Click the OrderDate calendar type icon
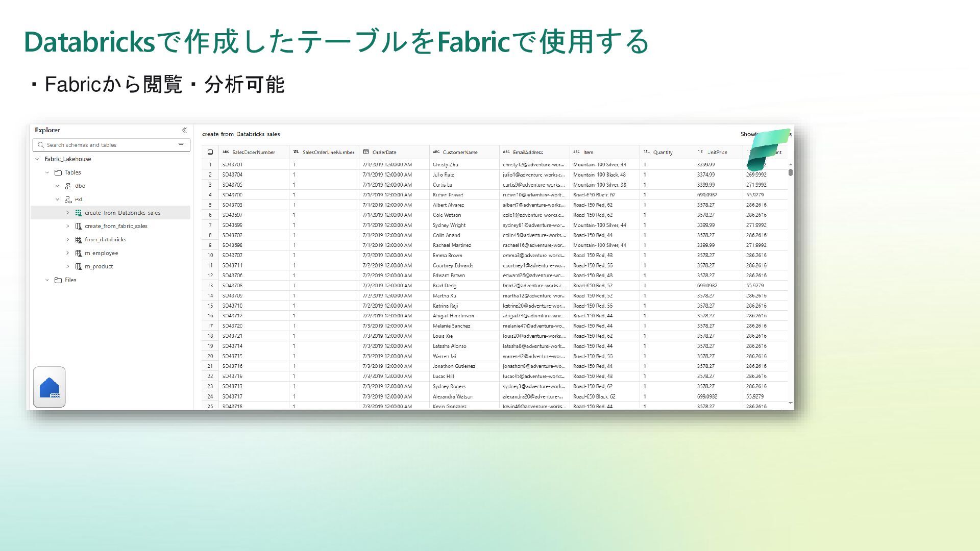Screen dimensions: 980x551 coord(366,152)
